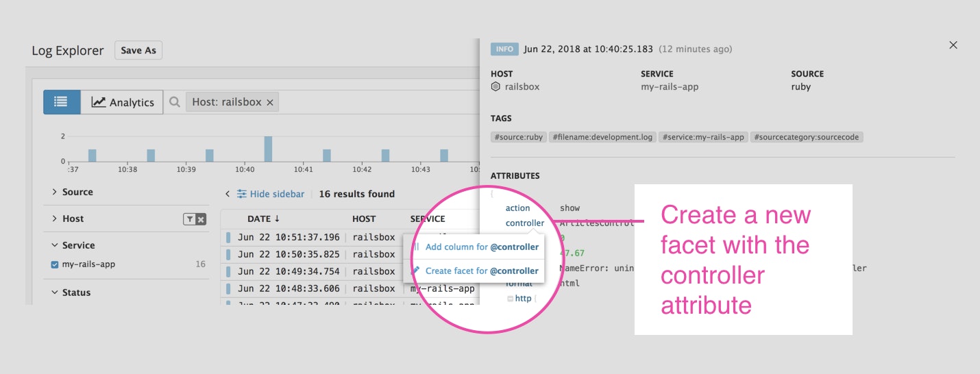Click the Hide sidebar link
Image resolution: width=980 pixels, height=374 pixels.
click(x=277, y=195)
